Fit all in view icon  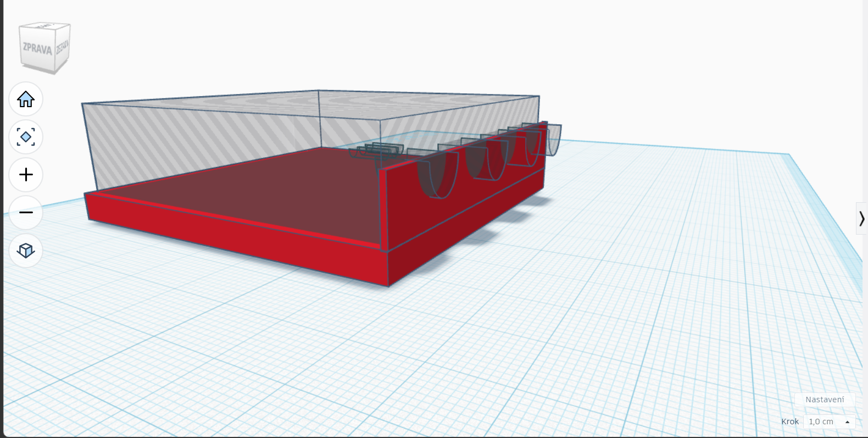point(26,137)
